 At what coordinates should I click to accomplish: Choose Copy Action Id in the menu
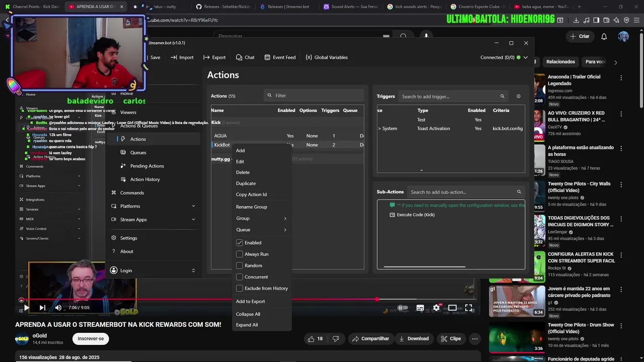click(x=251, y=195)
